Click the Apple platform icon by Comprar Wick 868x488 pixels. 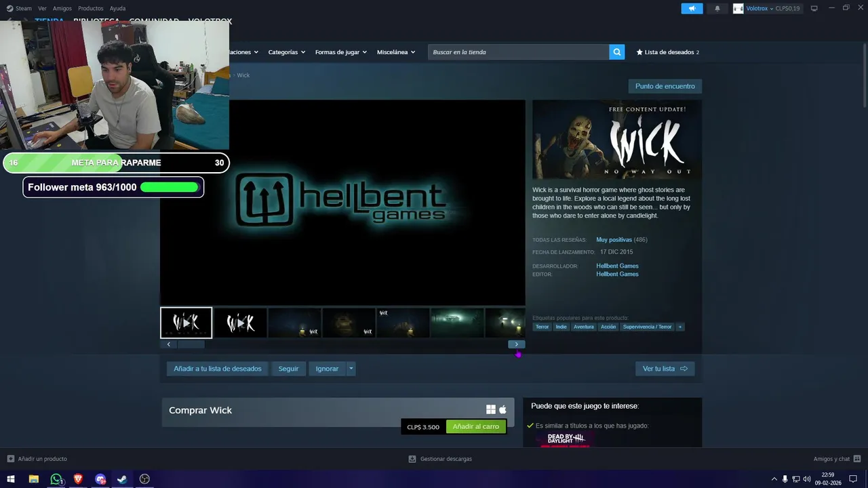click(502, 409)
